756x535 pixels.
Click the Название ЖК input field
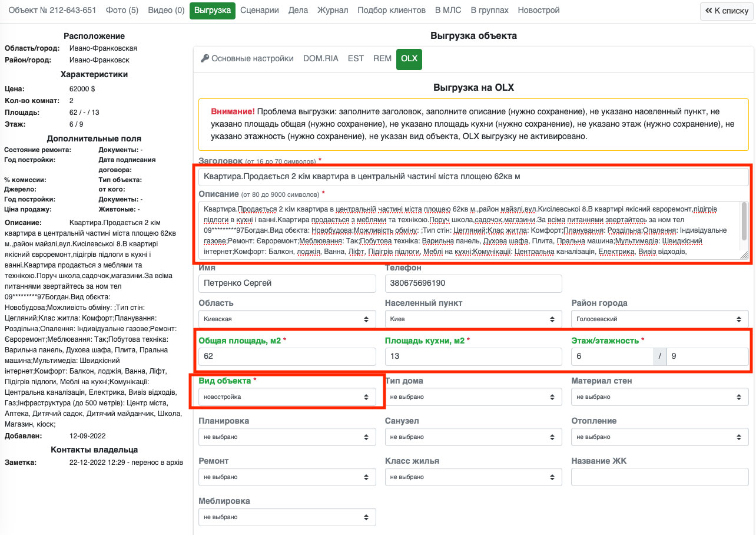[660, 477]
